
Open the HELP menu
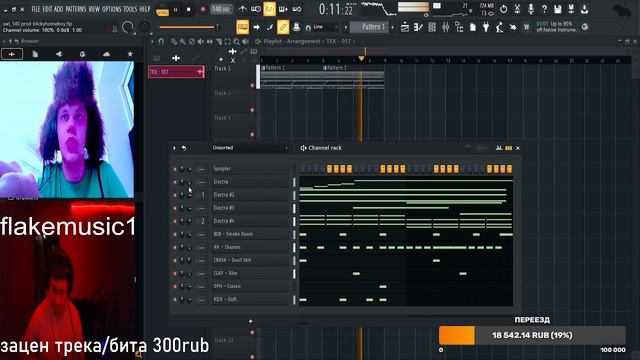coord(145,9)
